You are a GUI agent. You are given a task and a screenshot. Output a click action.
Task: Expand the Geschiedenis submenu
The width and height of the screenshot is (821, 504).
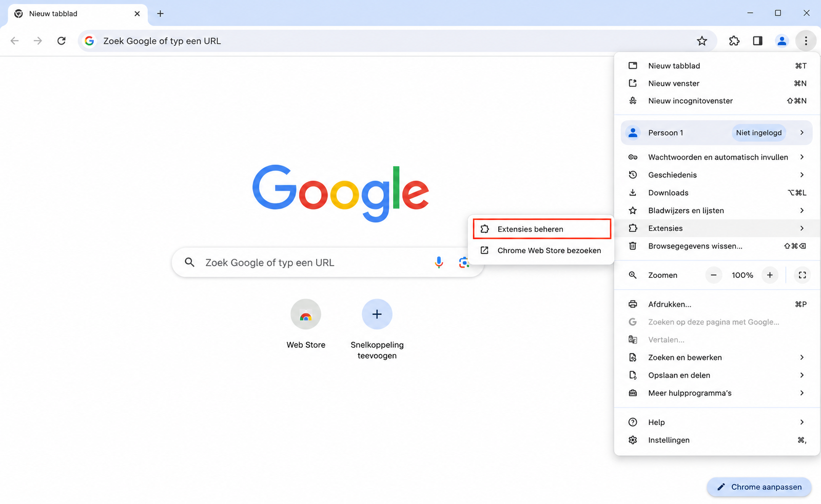coord(717,175)
